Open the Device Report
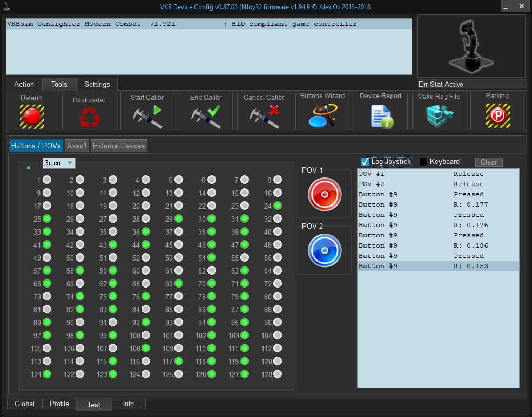The image size is (532, 417). [381, 116]
